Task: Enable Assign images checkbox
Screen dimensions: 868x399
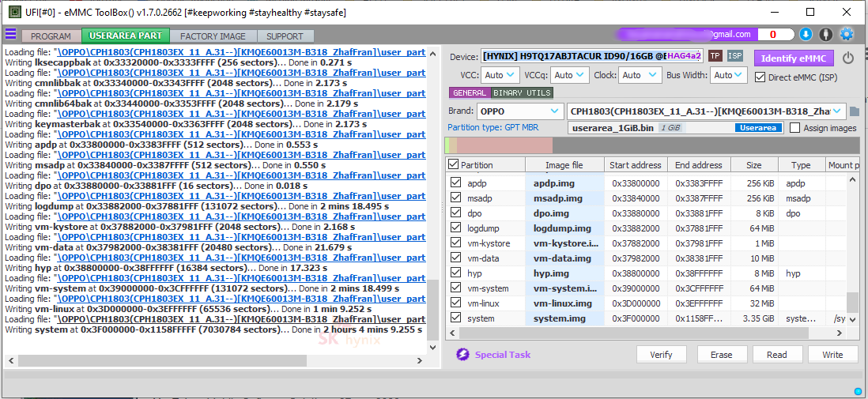Action: (x=795, y=128)
